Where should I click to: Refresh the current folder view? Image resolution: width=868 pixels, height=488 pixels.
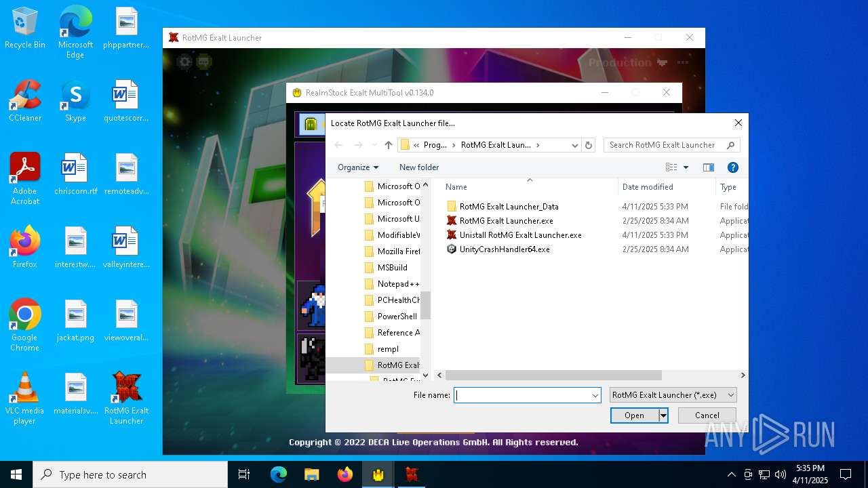[589, 145]
